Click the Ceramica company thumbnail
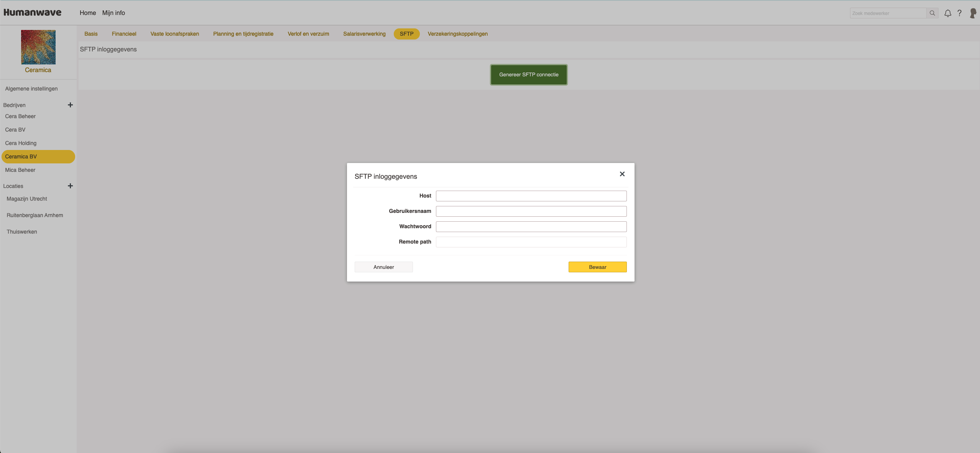Image resolution: width=980 pixels, height=453 pixels. point(38,47)
